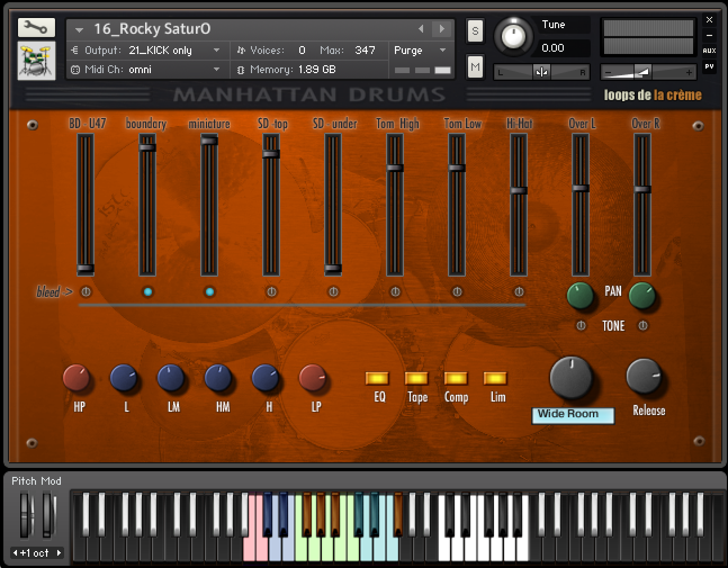Toggle bleed under the boundary channel
Image resolution: width=728 pixels, height=568 pixels.
coord(147,291)
